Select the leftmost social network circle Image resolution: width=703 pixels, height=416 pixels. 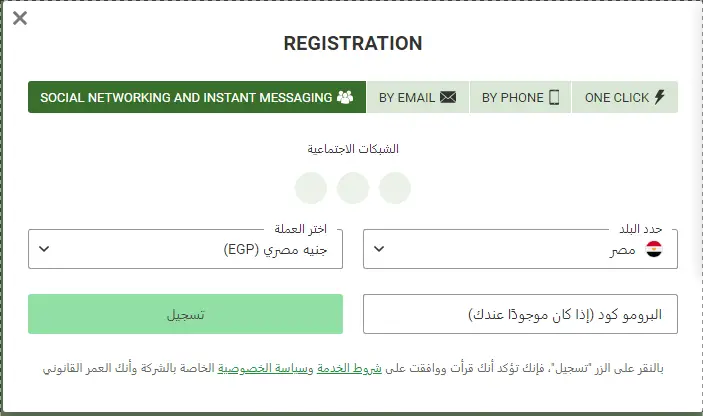click(x=311, y=187)
